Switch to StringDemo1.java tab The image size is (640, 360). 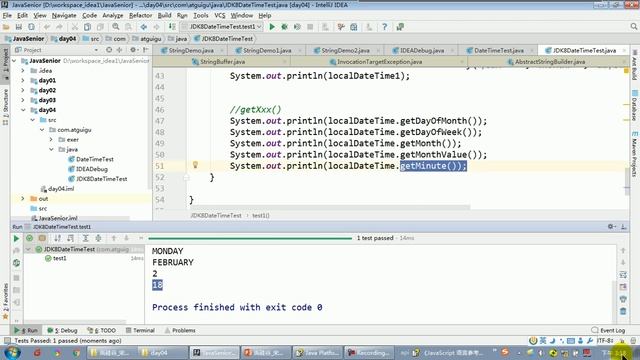point(267,51)
